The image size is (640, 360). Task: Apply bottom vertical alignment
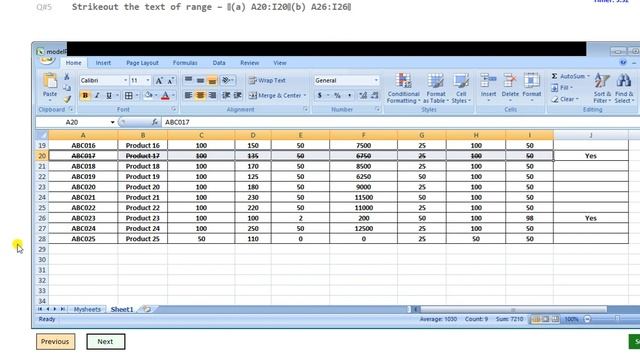point(212,80)
